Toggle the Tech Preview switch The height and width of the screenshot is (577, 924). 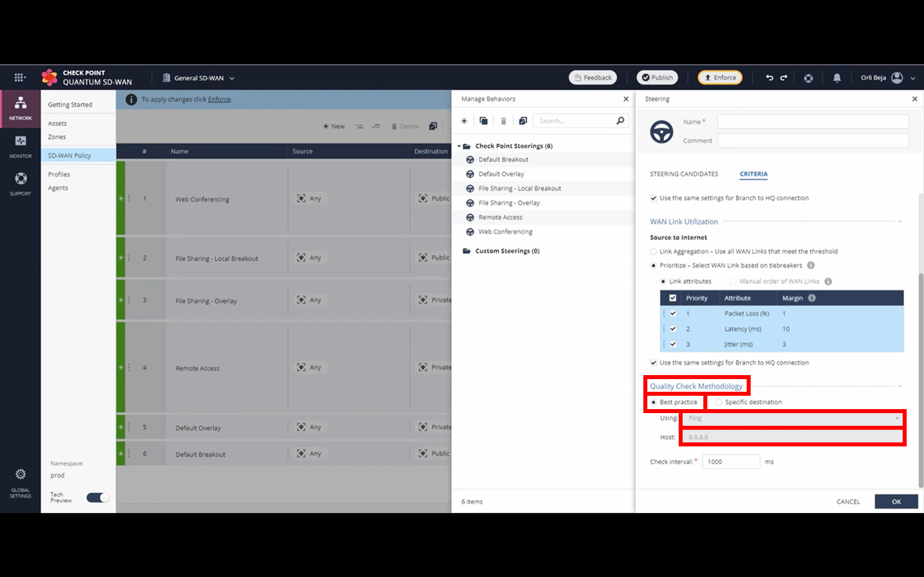coord(98,498)
